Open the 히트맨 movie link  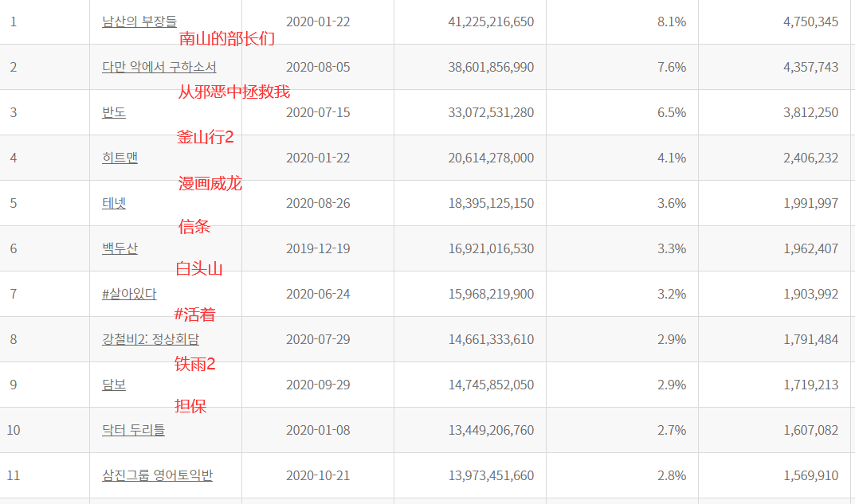pyautogui.click(x=120, y=158)
